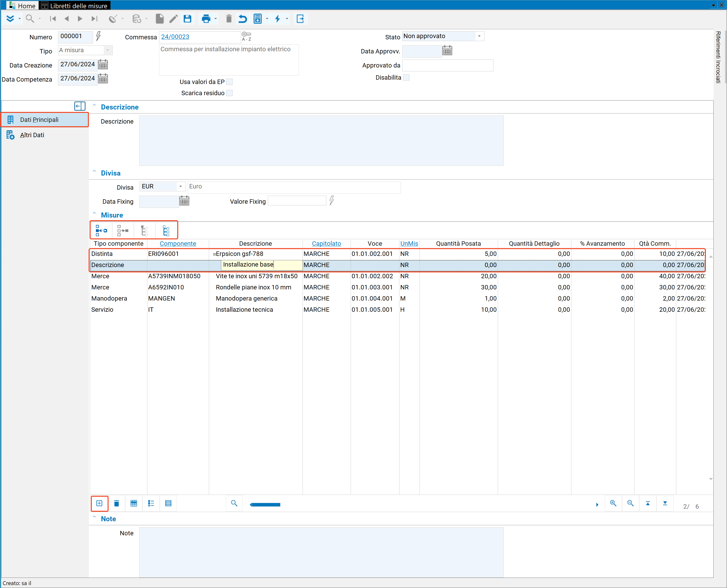The image size is (727, 588).
Task: Click the Capitolato column header link
Action: point(326,244)
